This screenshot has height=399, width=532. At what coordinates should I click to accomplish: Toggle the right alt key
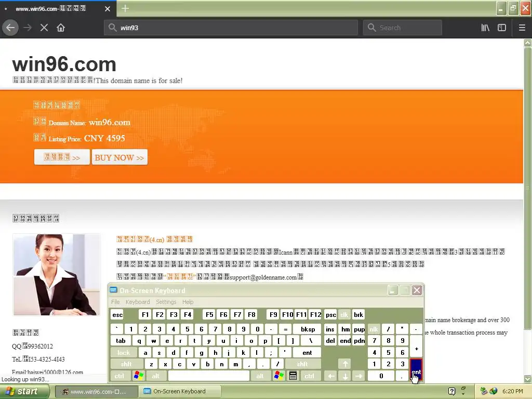(x=260, y=376)
